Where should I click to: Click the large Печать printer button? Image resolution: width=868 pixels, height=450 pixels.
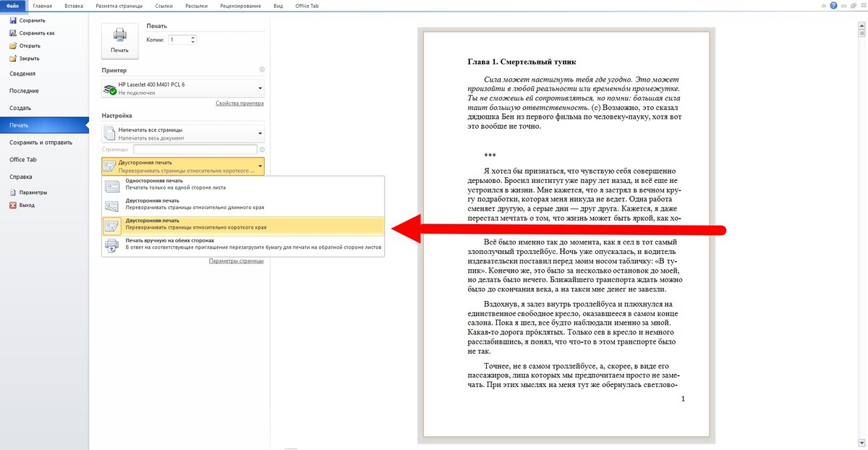pos(119,41)
